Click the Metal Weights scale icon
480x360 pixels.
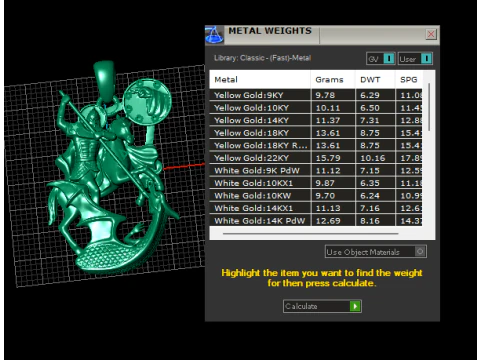(x=214, y=35)
